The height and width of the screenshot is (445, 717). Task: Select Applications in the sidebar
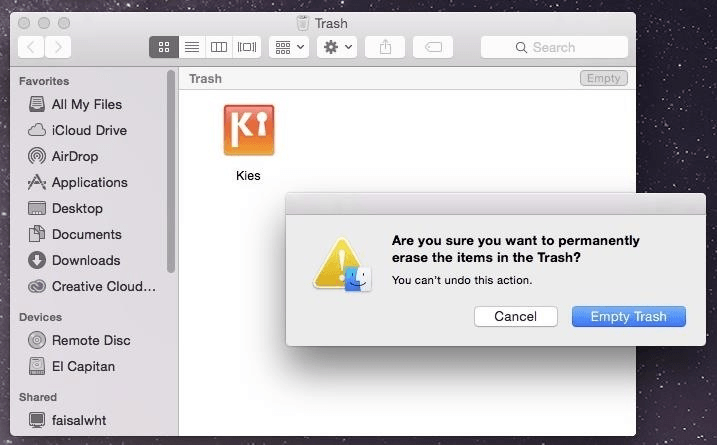pos(89,182)
